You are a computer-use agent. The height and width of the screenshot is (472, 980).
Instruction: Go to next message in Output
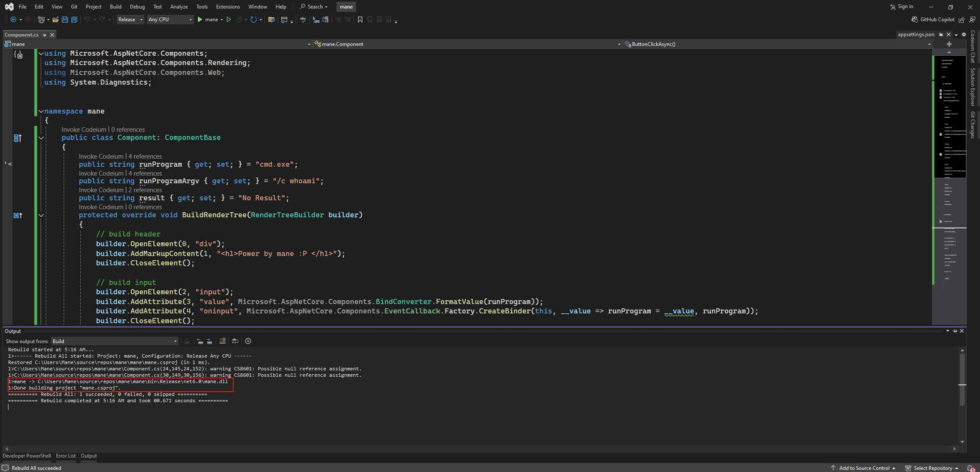tap(209, 341)
